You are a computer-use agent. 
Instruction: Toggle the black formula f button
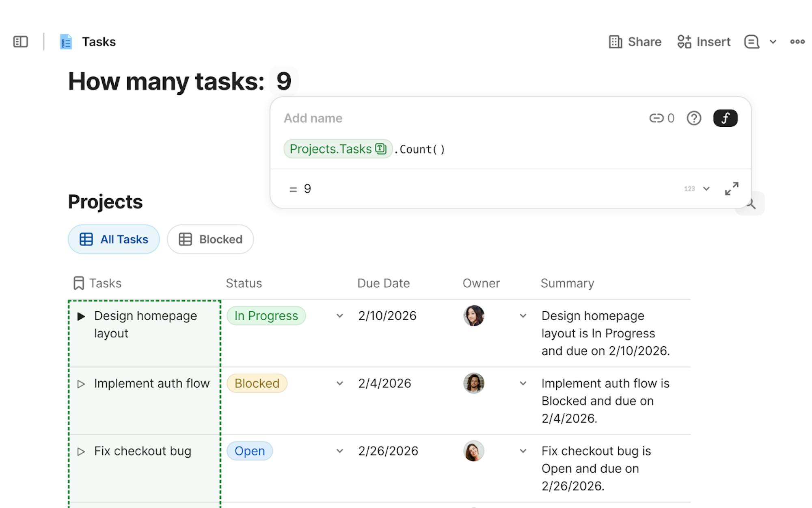click(725, 118)
